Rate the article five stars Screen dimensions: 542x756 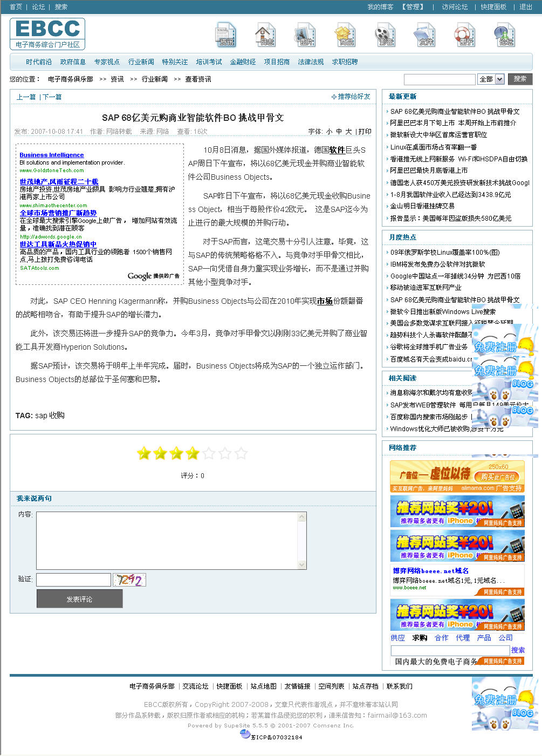click(x=209, y=453)
